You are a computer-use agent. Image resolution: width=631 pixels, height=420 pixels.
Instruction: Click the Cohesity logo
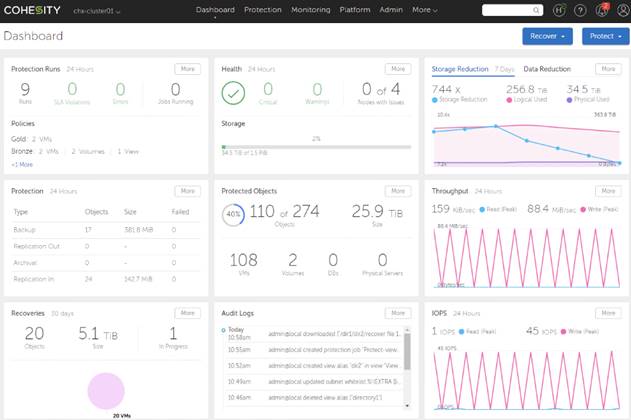point(32,10)
